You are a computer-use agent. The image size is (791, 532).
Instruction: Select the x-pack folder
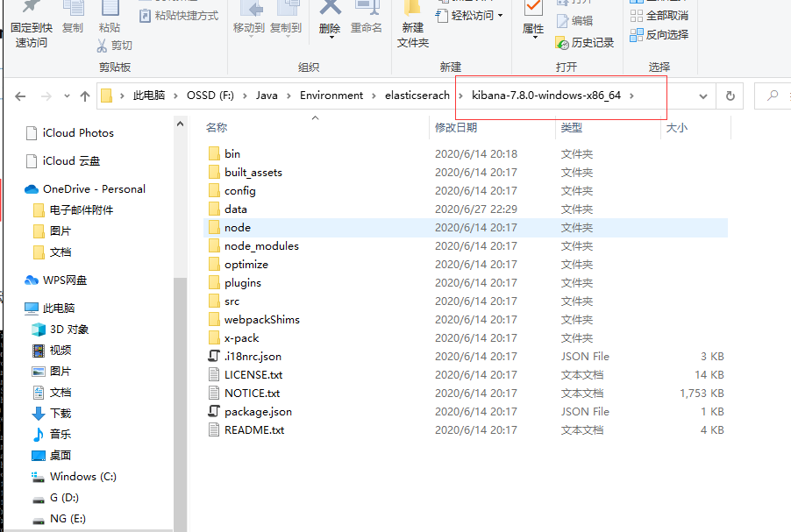[465, 337]
